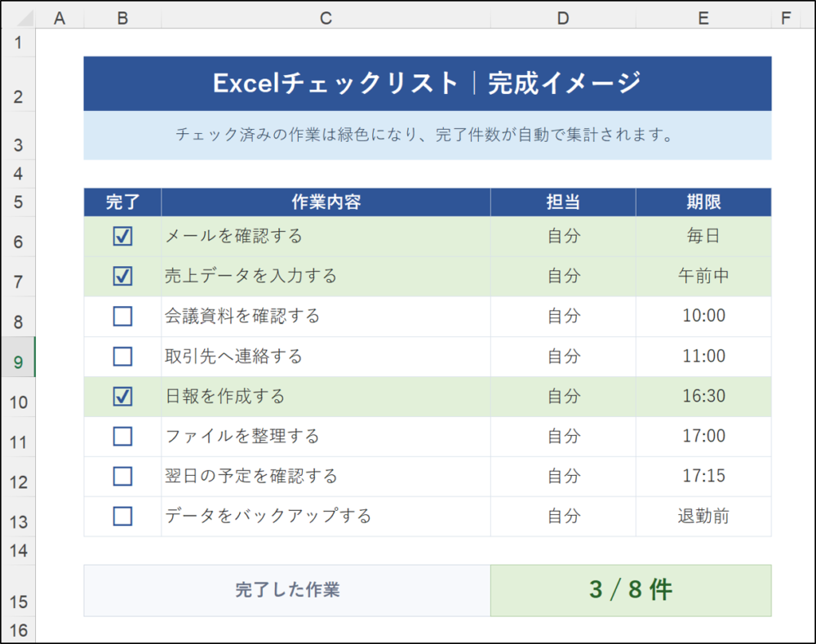Select the ファイルを整理する cell
The width and height of the screenshot is (816, 644).
click(x=326, y=437)
